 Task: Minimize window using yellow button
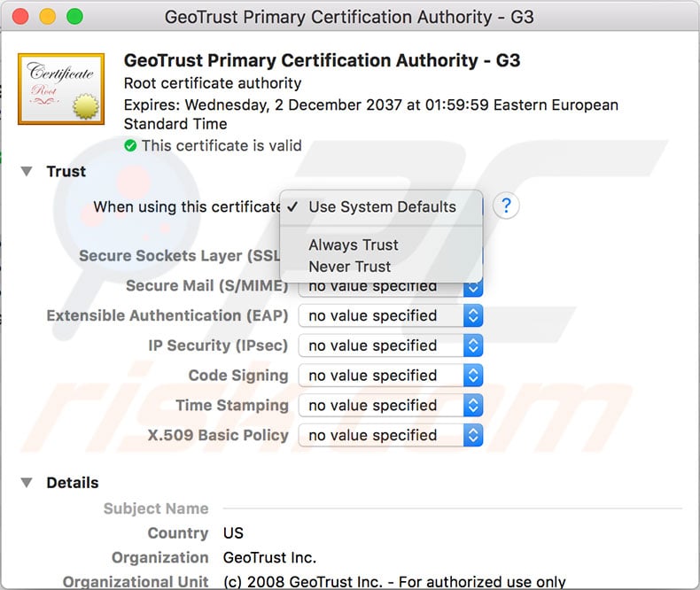click(x=48, y=17)
